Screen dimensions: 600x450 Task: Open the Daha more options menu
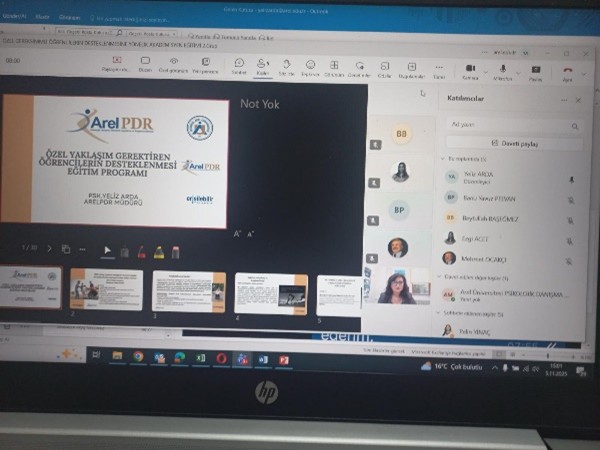coord(439,69)
